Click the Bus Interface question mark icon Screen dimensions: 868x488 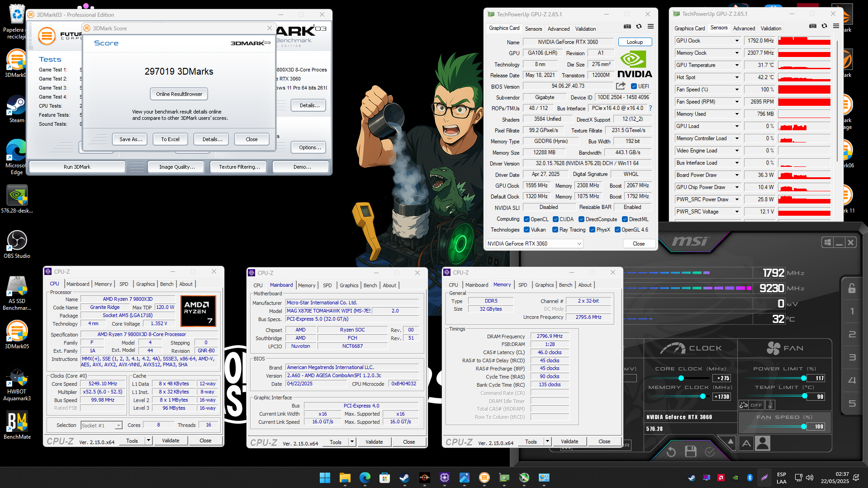tap(650, 108)
